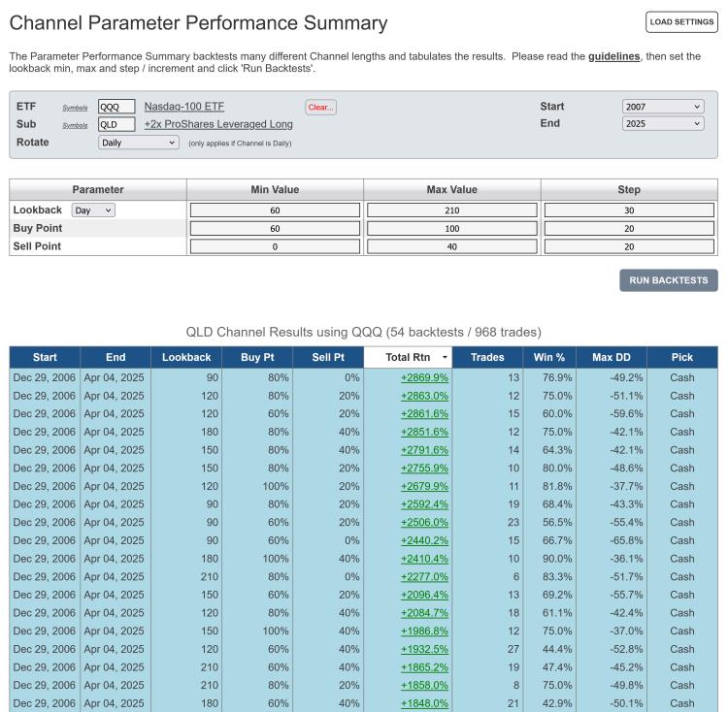Focus the Sub symbol field QLD

(116, 124)
